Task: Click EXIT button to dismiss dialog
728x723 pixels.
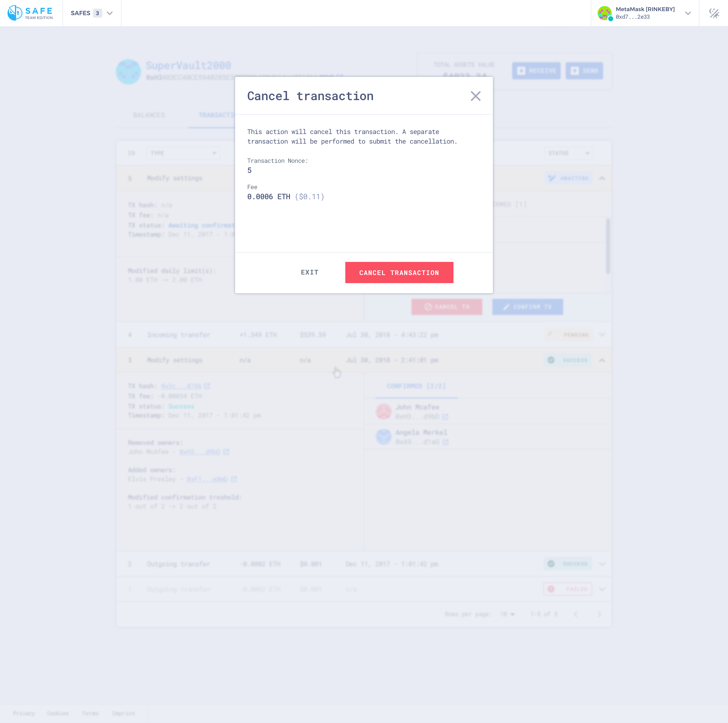Action: click(309, 272)
